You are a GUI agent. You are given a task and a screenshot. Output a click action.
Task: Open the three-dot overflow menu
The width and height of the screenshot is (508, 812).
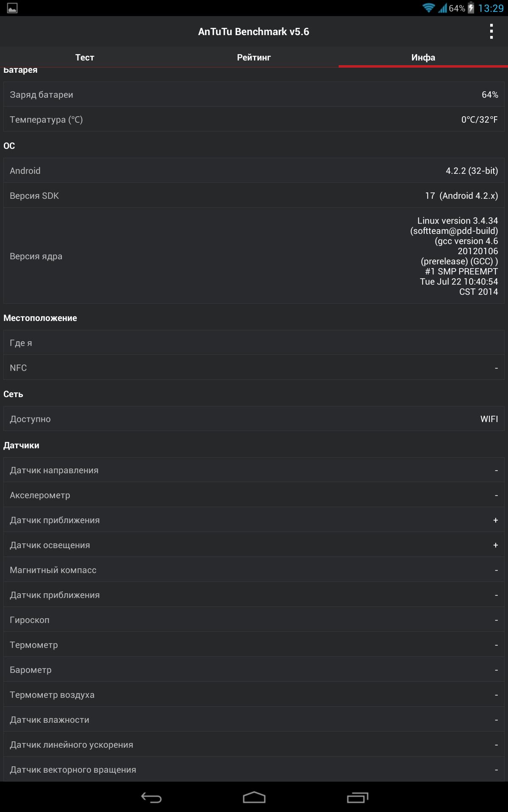coord(491,32)
